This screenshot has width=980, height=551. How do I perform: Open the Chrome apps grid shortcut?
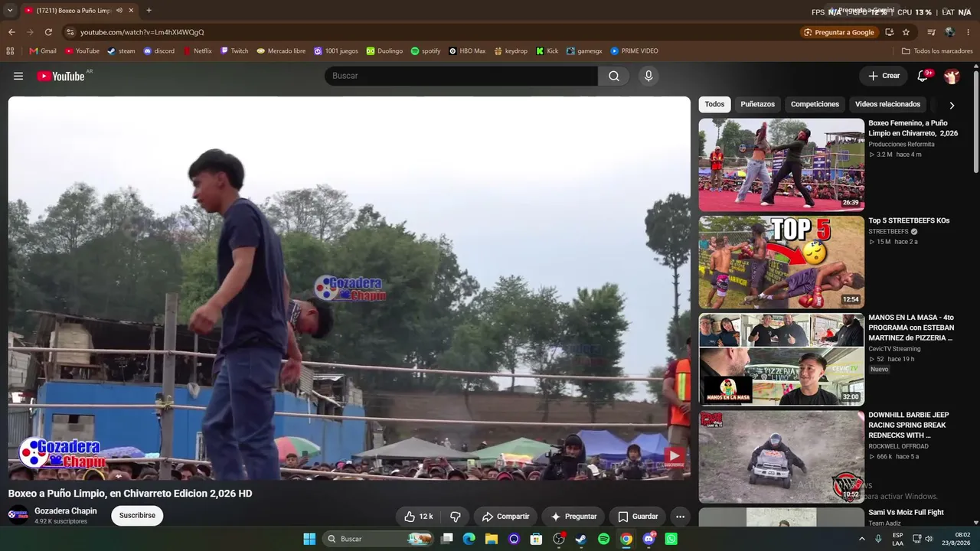coord(10,51)
